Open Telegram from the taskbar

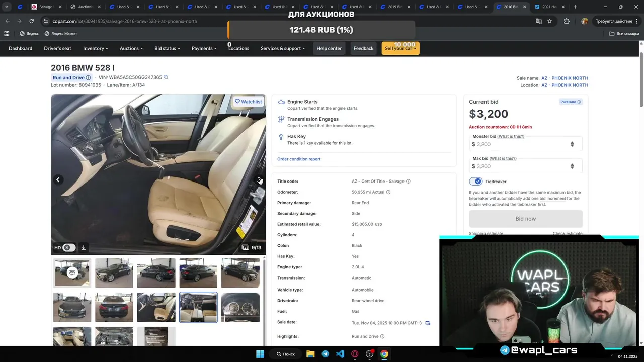(x=325, y=354)
